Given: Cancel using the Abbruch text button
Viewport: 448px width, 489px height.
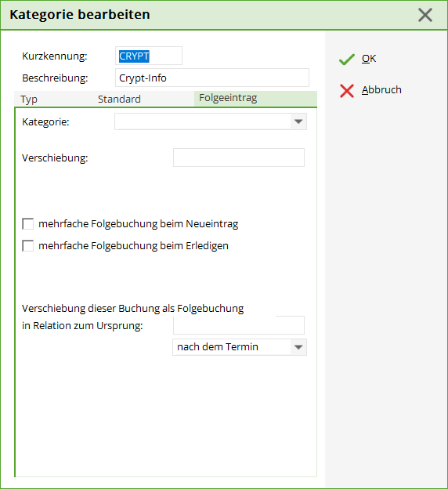Looking at the screenshot, I should point(381,90).
